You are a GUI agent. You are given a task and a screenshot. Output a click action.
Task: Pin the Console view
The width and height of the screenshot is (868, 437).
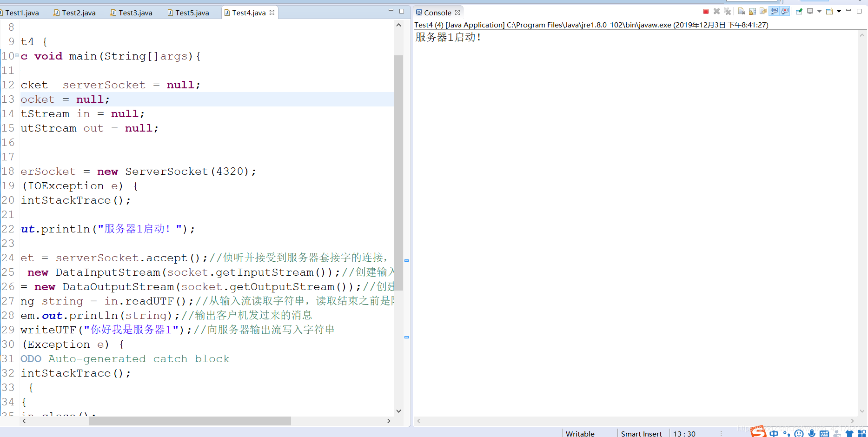pyautogui.click(x=799, y=12)
